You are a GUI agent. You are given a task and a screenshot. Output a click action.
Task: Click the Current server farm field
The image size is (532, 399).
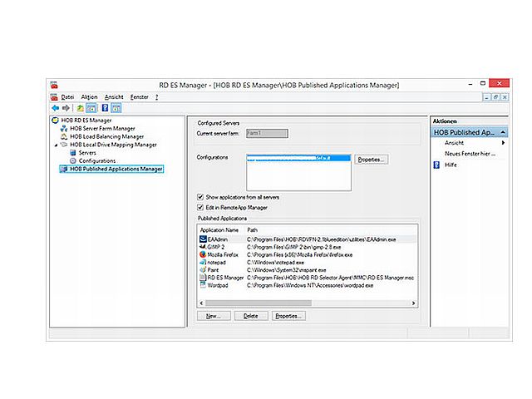(267, 133)
